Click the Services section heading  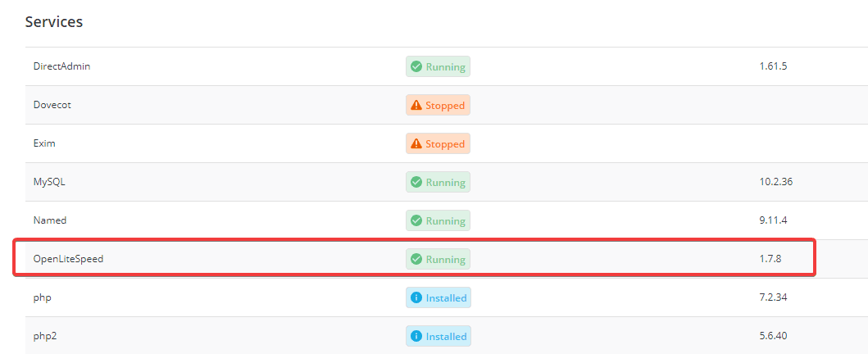(54, 22)
